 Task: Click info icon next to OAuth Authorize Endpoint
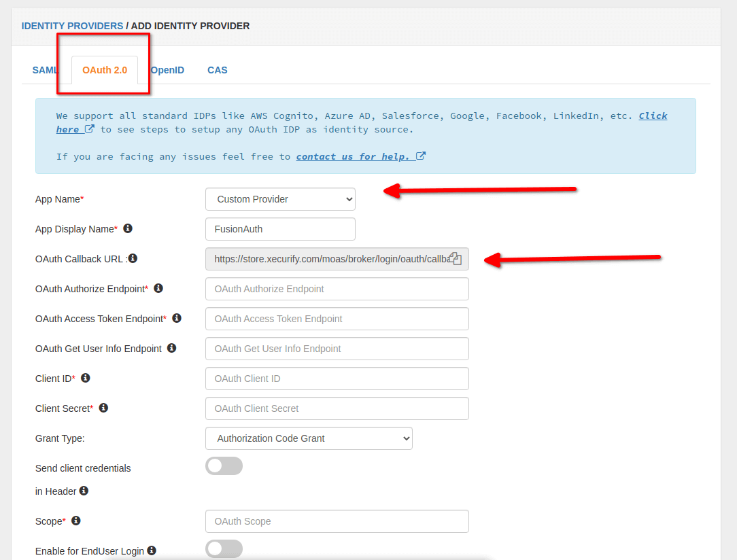click(x=158, y=288)
